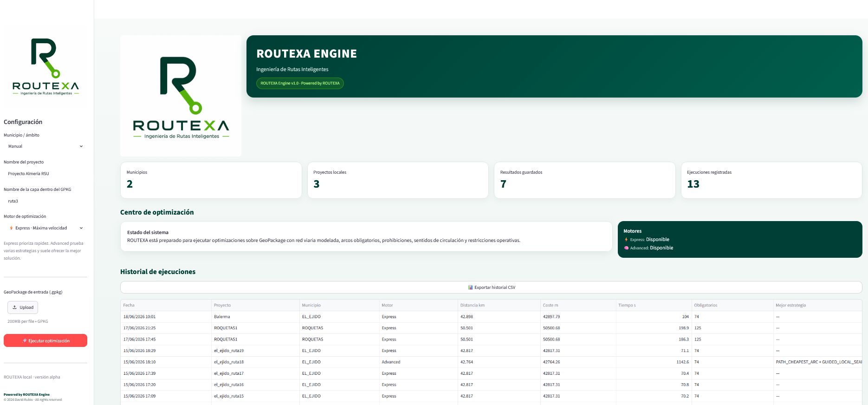This screenshot has height=405, width=868.
Task: Select the Resultados guardados metric card
Action: 585,180
